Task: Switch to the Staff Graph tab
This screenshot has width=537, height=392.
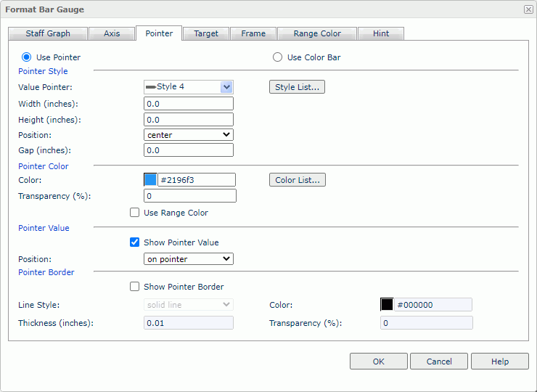Action: 48,33
